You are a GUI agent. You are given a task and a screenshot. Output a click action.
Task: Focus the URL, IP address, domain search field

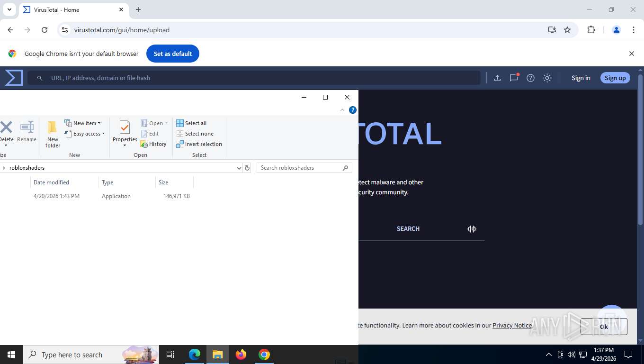[254, 78]
